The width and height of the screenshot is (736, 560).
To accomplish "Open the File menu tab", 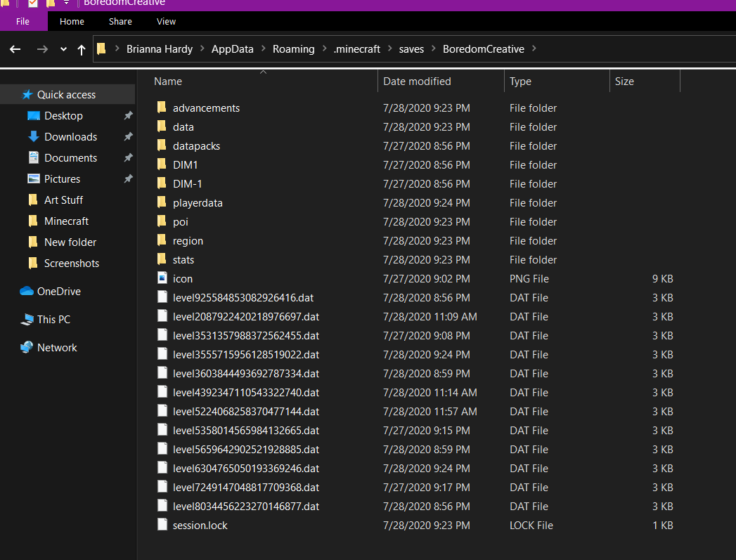I will [23, 22].
